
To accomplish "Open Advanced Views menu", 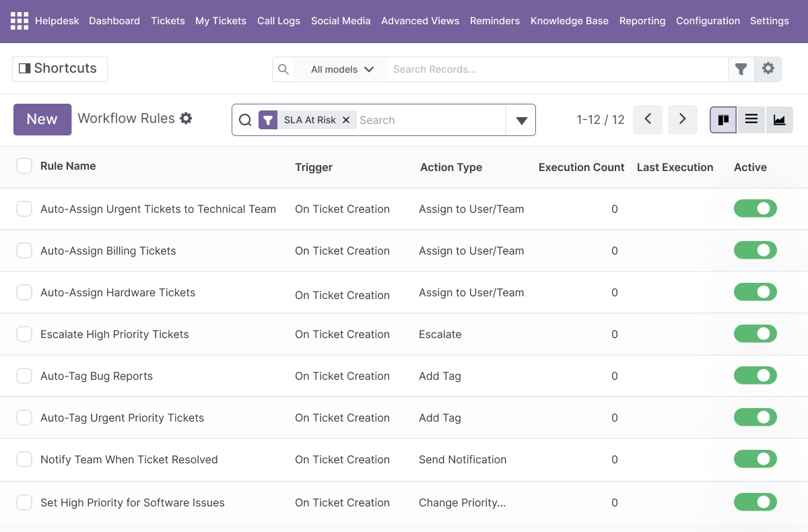I will [x=420, y=21].
